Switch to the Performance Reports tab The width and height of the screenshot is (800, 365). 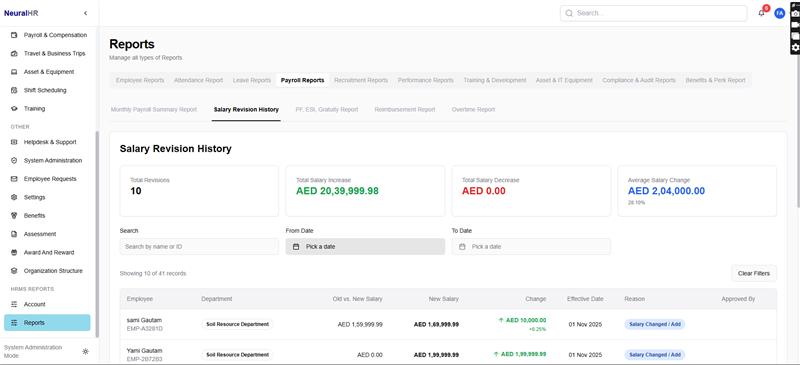[426, 80]
